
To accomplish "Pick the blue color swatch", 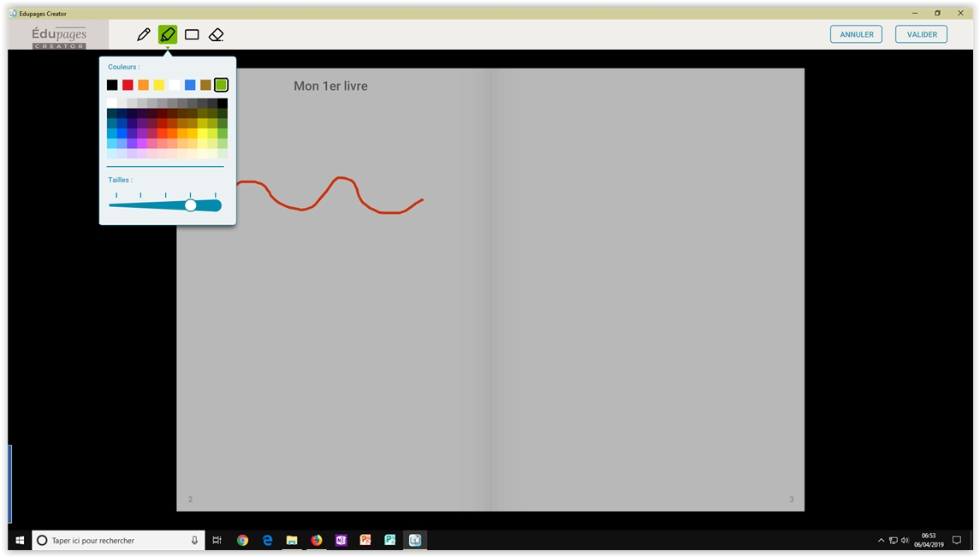I will (190, 85).
